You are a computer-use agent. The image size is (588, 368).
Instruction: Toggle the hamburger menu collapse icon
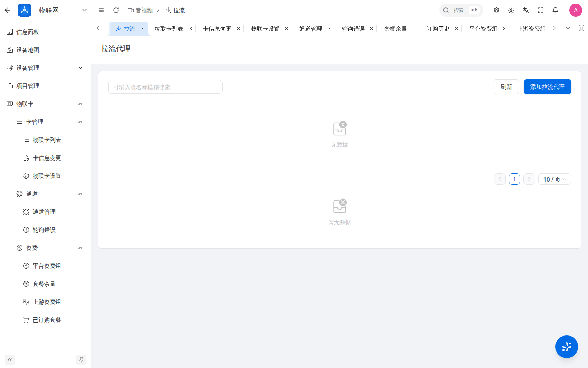(x=101, y=10)
